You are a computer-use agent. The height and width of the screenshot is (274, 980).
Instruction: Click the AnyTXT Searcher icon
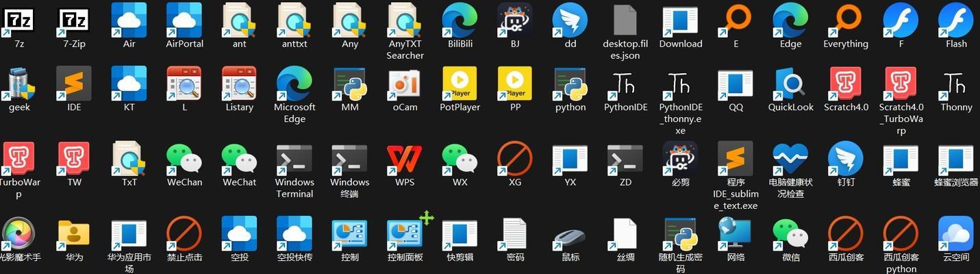405,21
